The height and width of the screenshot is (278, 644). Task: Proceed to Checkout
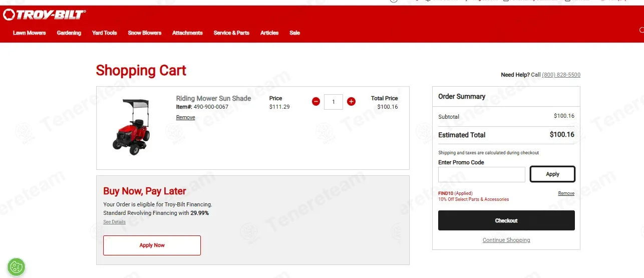click(x=506, y=220)
